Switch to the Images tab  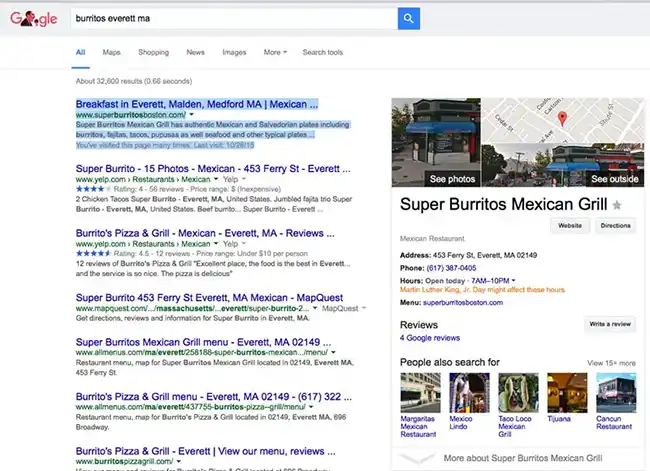point(234,52)
